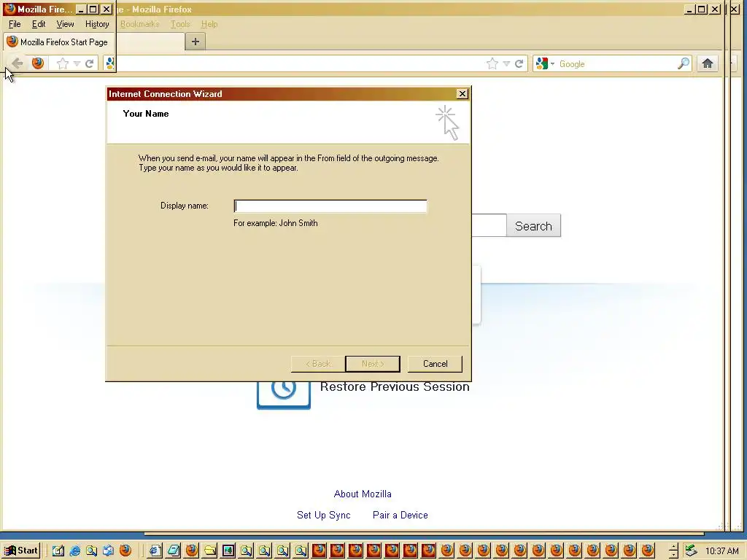Viewport: 747px width, 560px height.
Task: Click the Firefox logo button beside Back arrow
Action: tap(38, 63)
